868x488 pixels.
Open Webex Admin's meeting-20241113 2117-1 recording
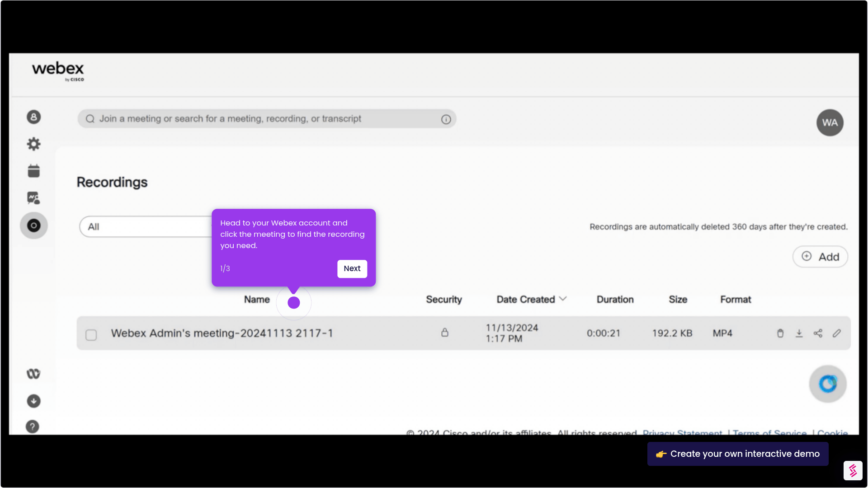click(222, 333)
